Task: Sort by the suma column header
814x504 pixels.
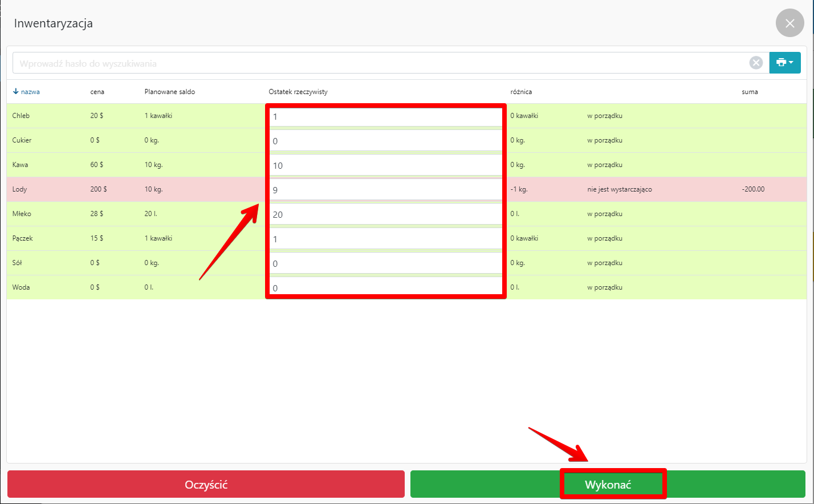Action: click(750, 92)
